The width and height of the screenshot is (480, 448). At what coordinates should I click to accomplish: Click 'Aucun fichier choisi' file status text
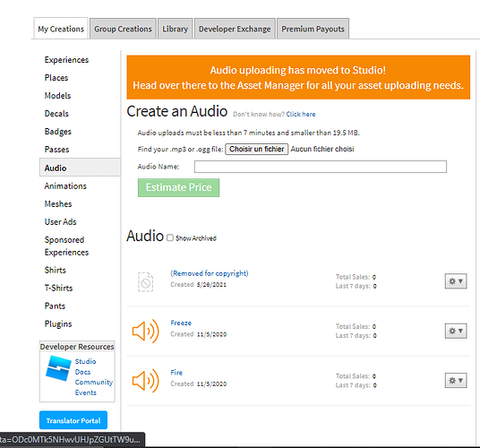pyautogui.click(x=322, y=149)
